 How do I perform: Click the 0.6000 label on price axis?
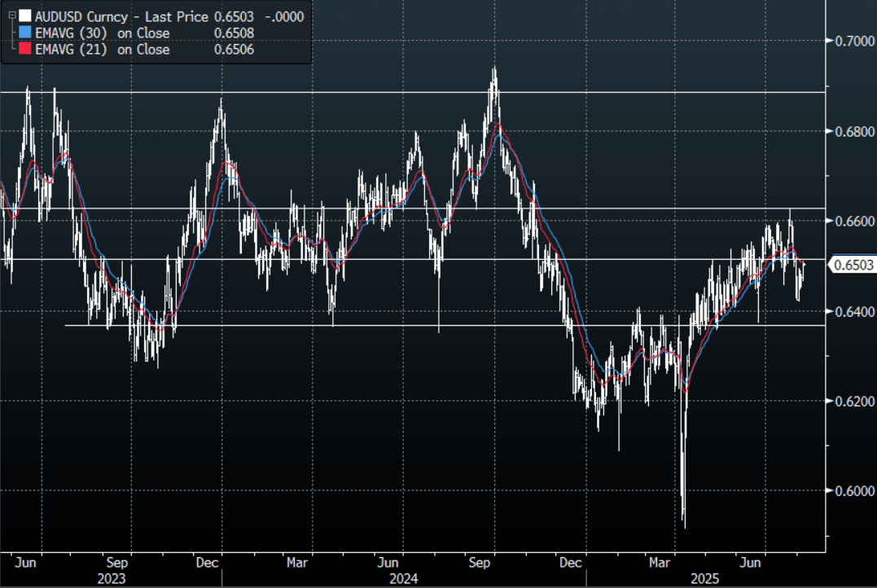(x=850, y=490)
